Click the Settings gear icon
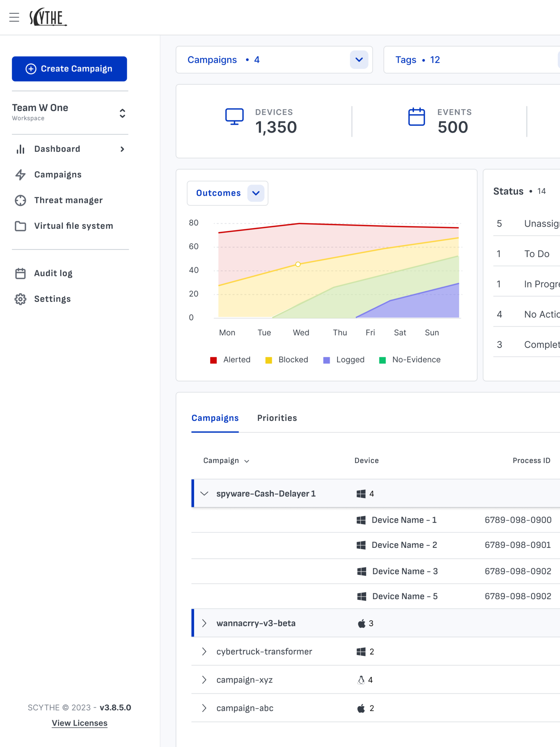The width and height of the screenshot is (560, 747). click(20, 299)
